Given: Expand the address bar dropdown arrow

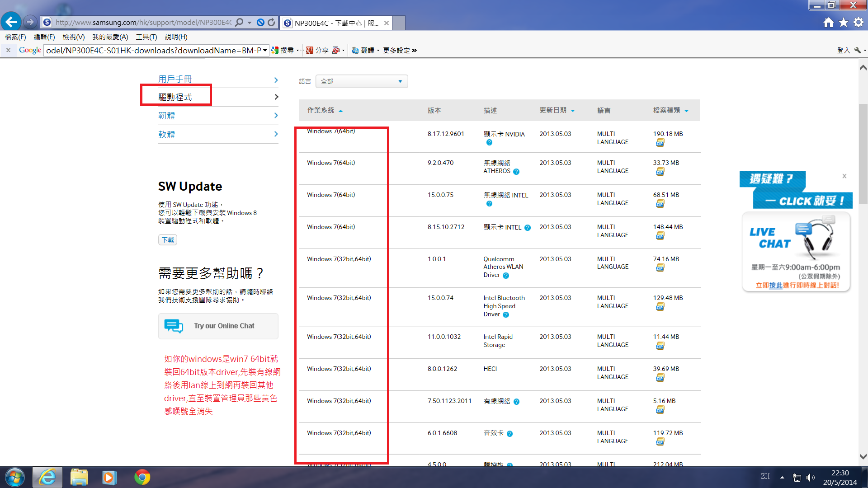Looking at the screenshot, I should point(250,22).
